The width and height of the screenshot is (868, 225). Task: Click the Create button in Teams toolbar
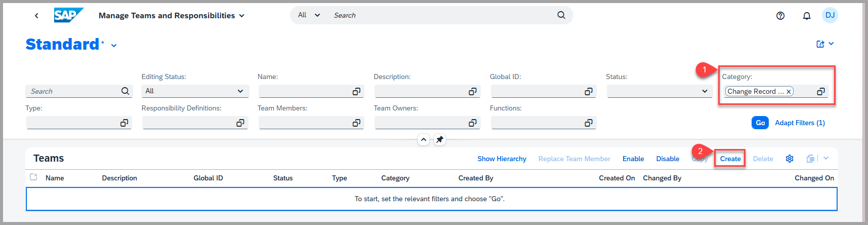pos(730,159)
